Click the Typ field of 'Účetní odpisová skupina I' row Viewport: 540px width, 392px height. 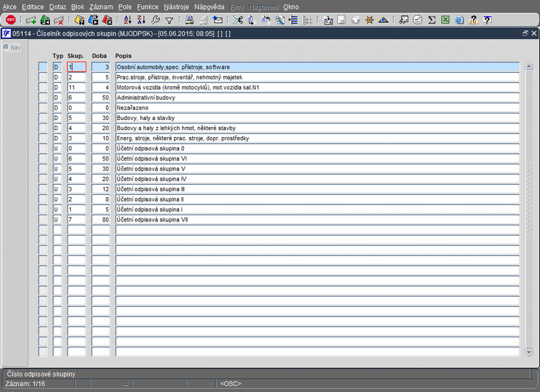coord(57,209)
